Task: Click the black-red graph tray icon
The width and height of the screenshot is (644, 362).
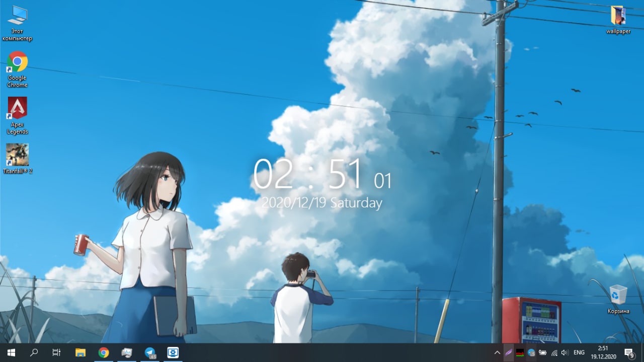Action: tap(520, 352)
